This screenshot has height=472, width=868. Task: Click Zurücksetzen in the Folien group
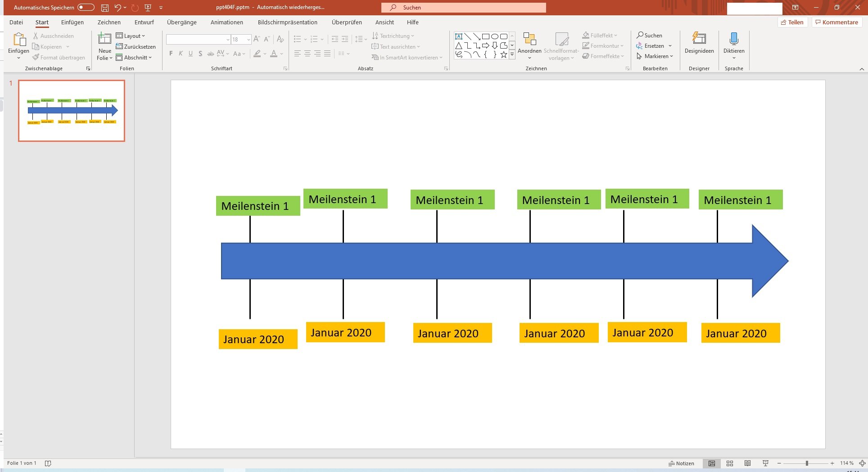(136, 46)
